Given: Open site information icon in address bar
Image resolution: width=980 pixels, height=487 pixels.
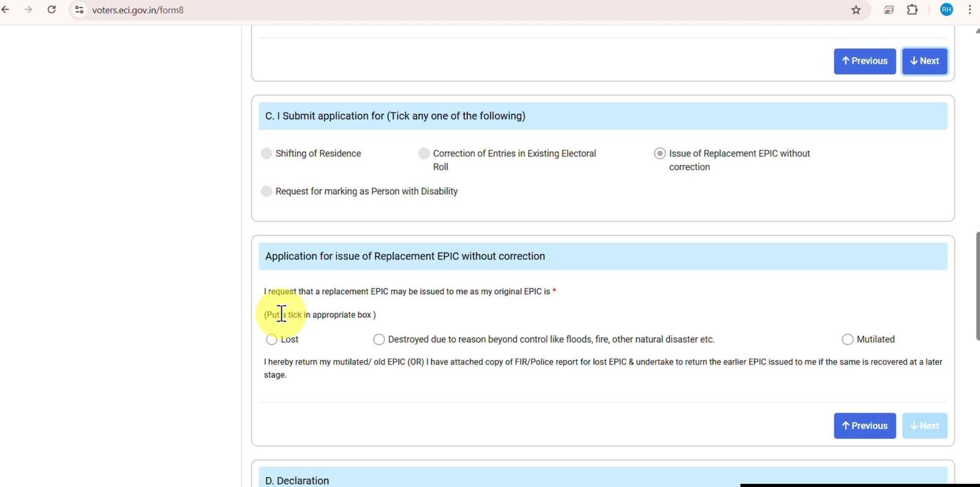Looking at the screenshot, I should pyautogui.click(x=79, y=10).
